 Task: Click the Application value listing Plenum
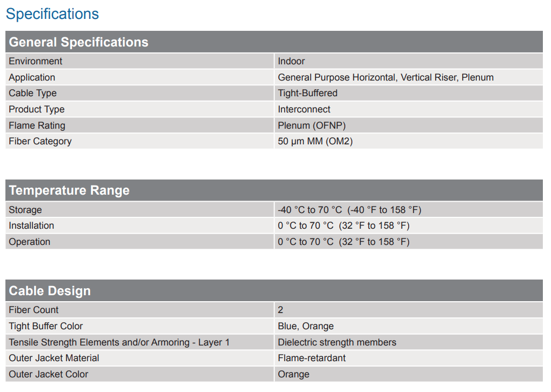(385, 77)
